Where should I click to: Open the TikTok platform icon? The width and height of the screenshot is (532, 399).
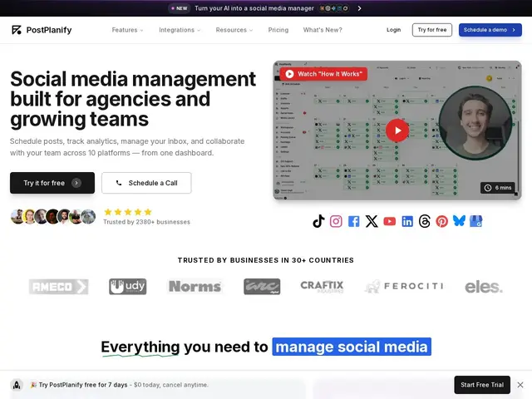tap(318, 221)
